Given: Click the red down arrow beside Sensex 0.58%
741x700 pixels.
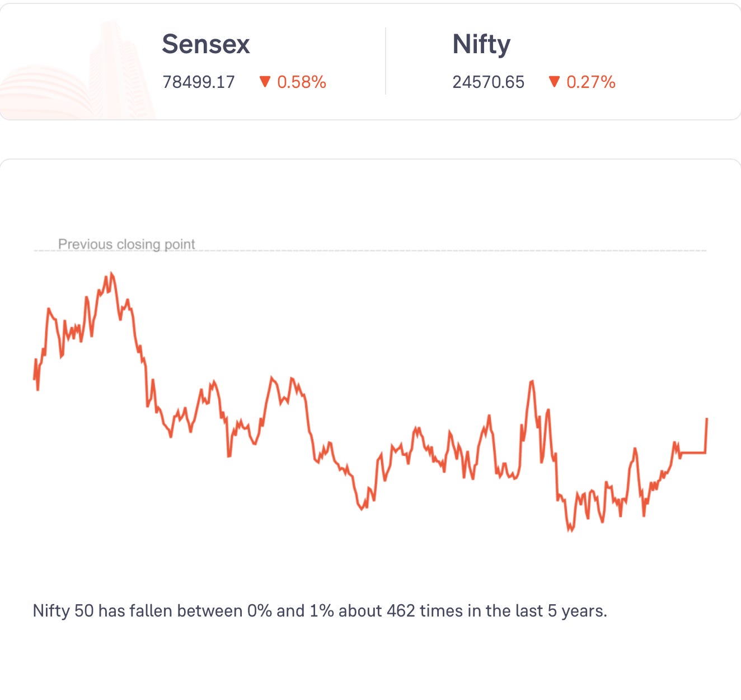Looking at the screenshot, I should click(x=265, y=82).
